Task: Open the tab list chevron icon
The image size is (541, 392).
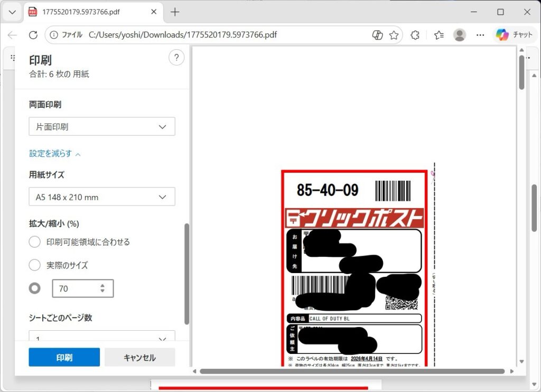Action: pos(12,12)
